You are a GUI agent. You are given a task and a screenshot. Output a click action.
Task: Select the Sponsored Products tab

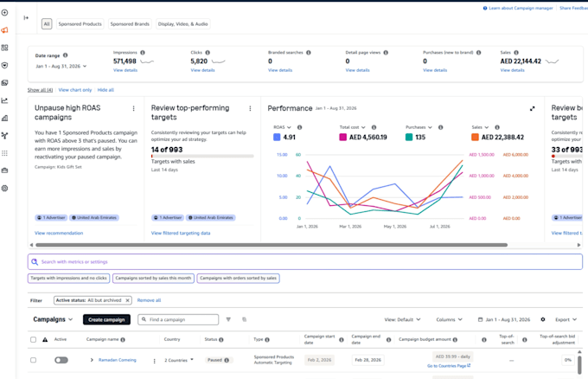[80, 24]
